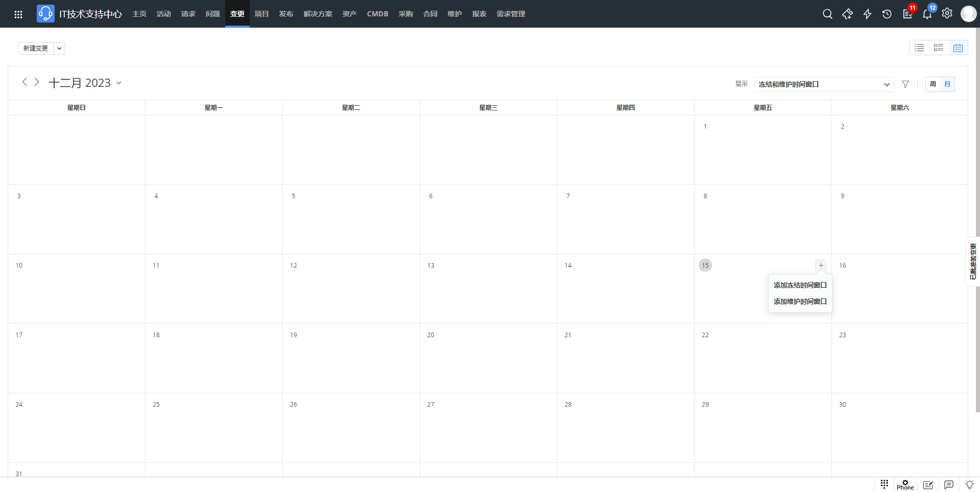
Task: Open the global search
Action: (x=827, y=14)
